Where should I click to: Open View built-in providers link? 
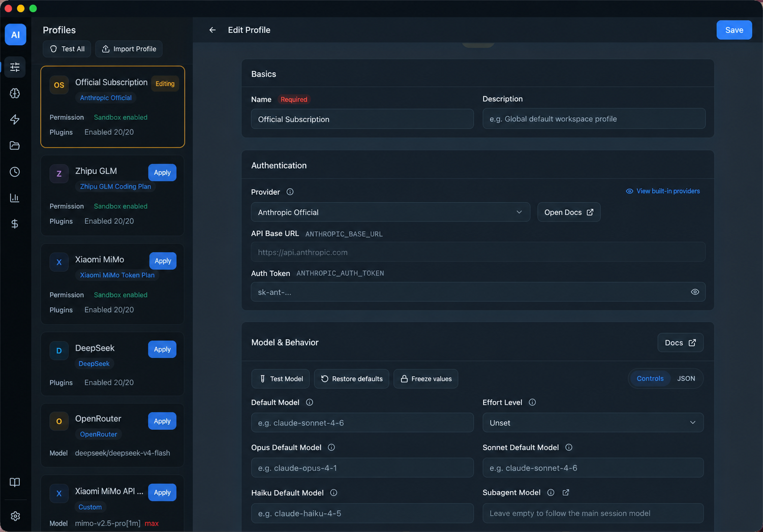663,191
